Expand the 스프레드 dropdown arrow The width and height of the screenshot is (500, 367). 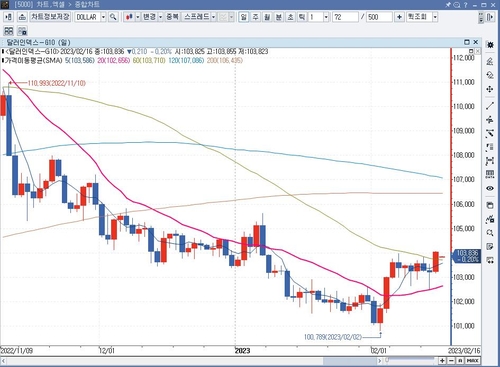point(214,17)
